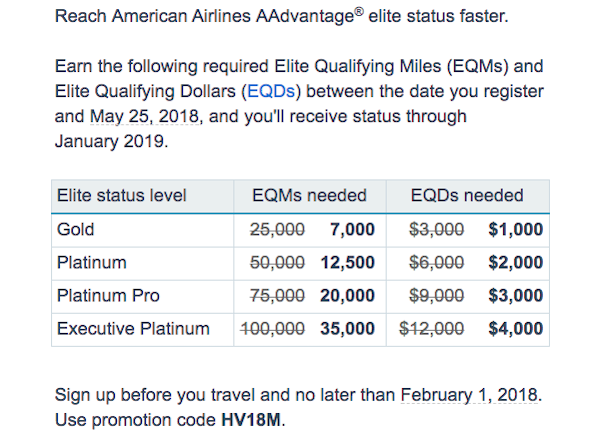Select the Gold status row label
This screenshot has height=438, width=600.
click(x=75, y=230)
